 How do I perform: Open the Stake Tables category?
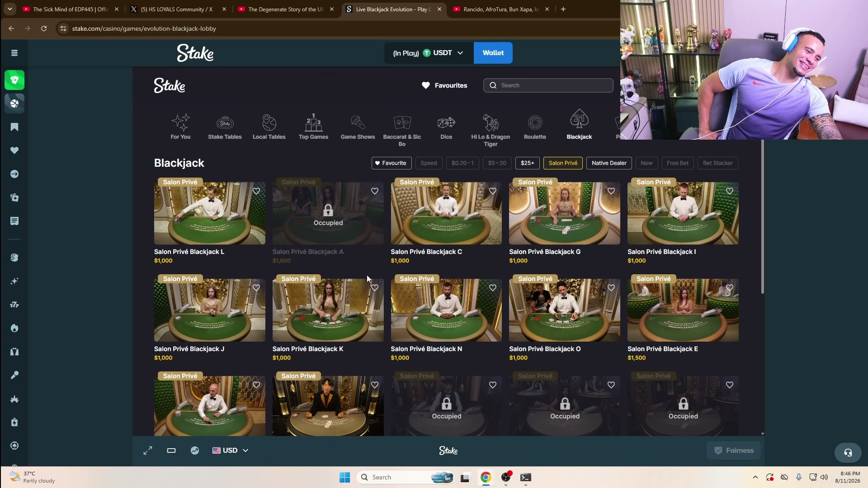[225, 127]
